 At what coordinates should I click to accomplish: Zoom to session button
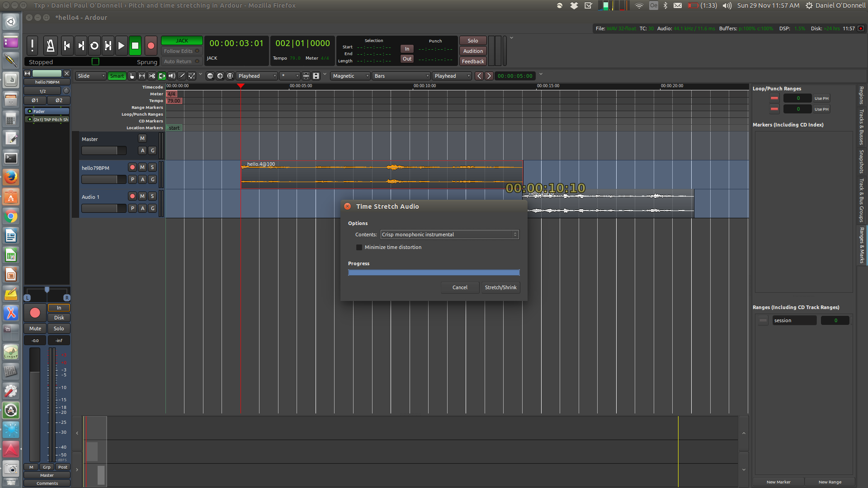(230, 76)
